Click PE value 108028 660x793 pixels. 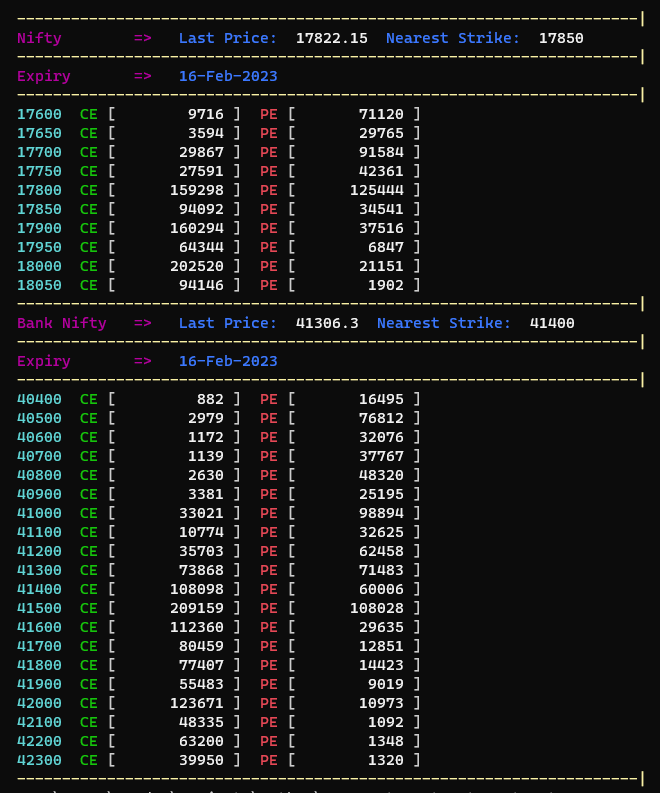click(x=377, y=608)
